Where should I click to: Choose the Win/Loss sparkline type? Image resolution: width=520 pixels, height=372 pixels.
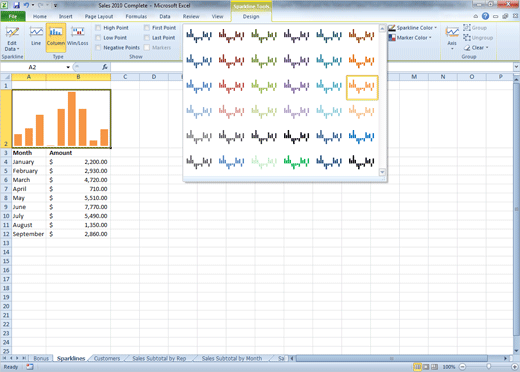[x=78, y=37]
